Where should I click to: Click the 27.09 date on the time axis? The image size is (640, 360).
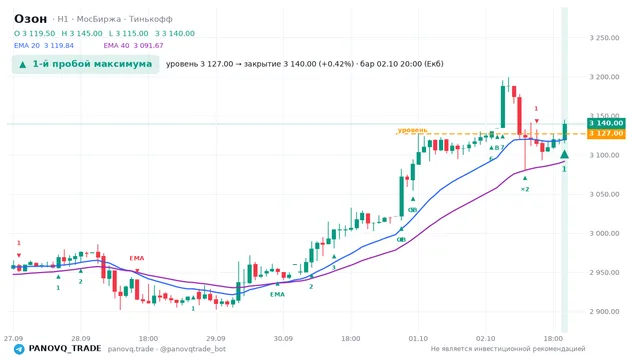pyautogui.click(x=13, y=338)
